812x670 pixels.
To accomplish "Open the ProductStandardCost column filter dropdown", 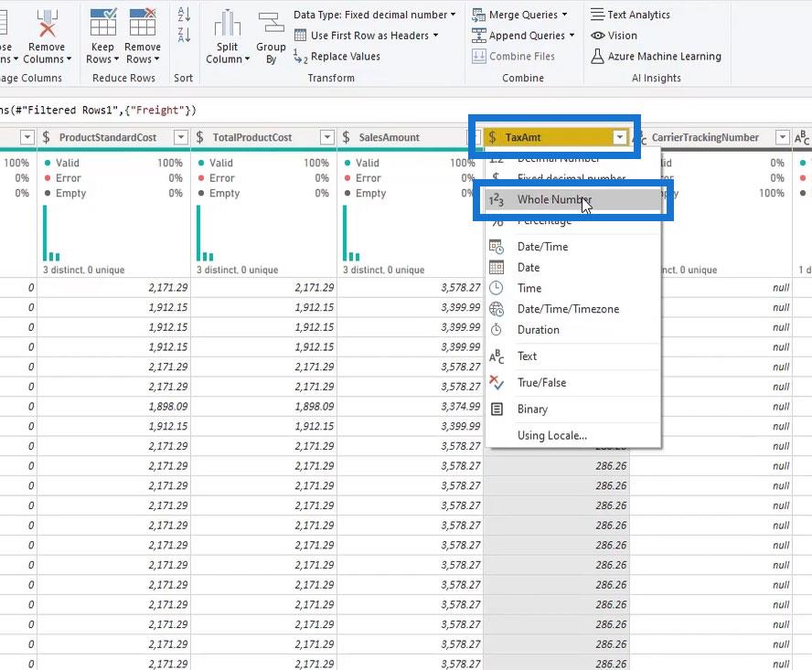I will pos(181,137).
